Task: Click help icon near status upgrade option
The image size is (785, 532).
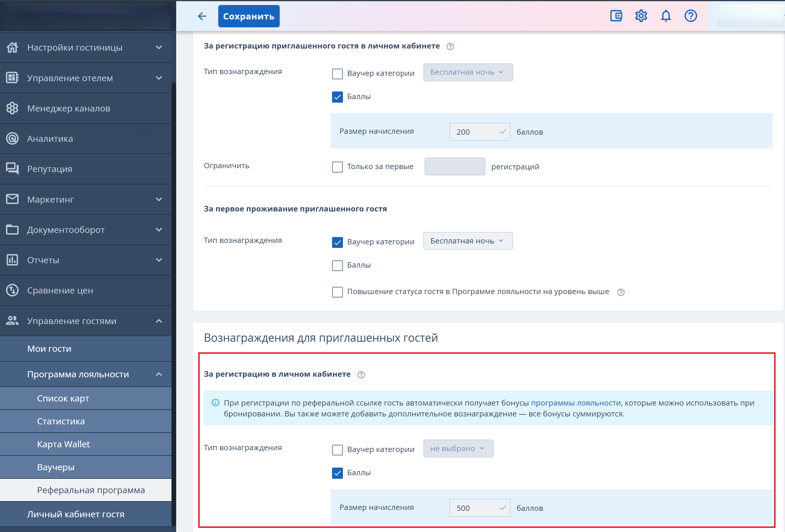Action: point(621,292)
